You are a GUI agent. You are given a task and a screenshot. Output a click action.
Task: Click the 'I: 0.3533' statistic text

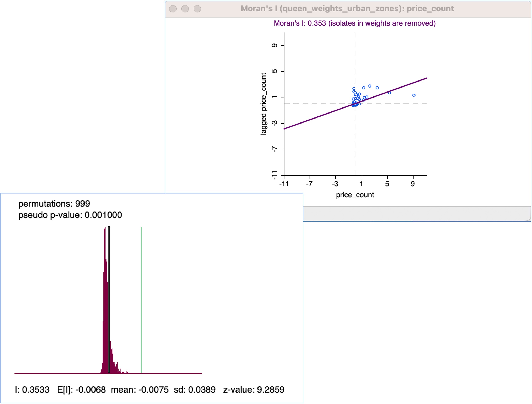coord(32,390)
